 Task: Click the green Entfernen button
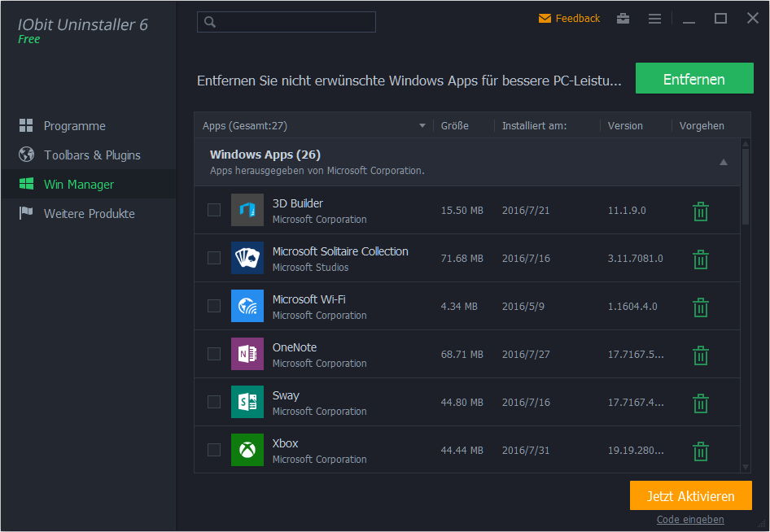click(694, 78)
